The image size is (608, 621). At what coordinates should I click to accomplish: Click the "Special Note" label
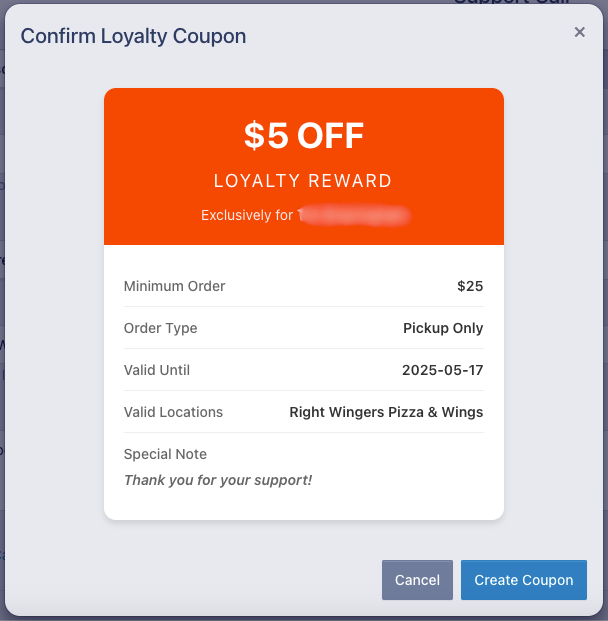coord(165,454)
